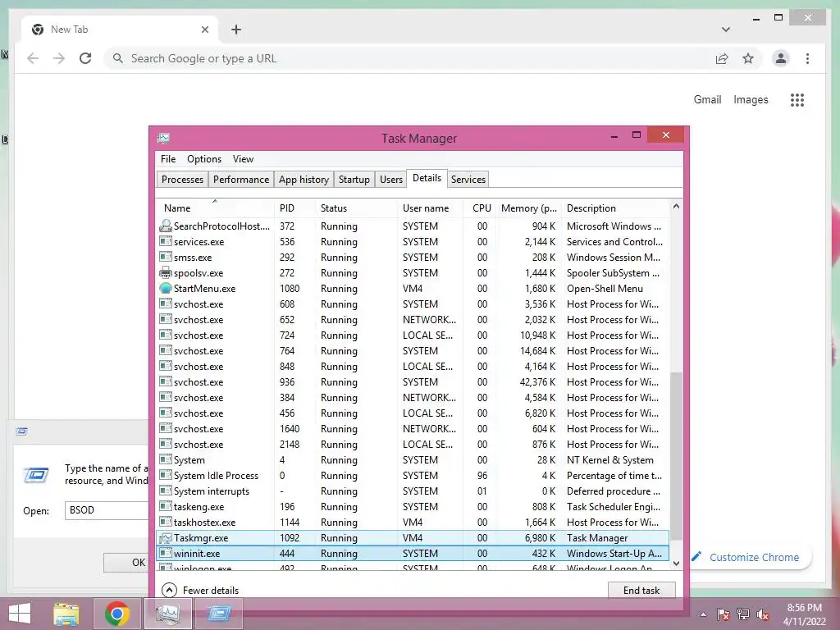Collapse Task Manager with Fewer details

(x=200, y=591)
